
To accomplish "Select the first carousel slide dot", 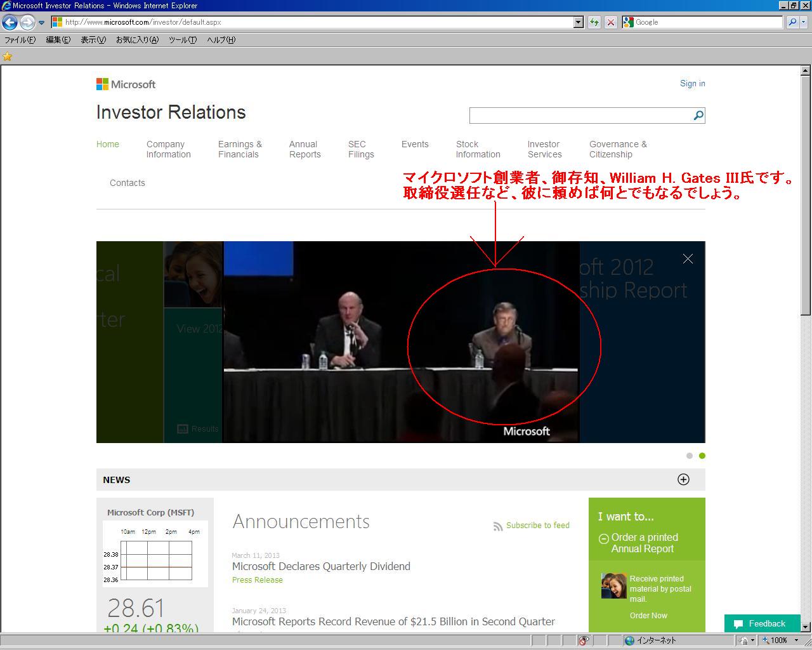I will point(690,456).
